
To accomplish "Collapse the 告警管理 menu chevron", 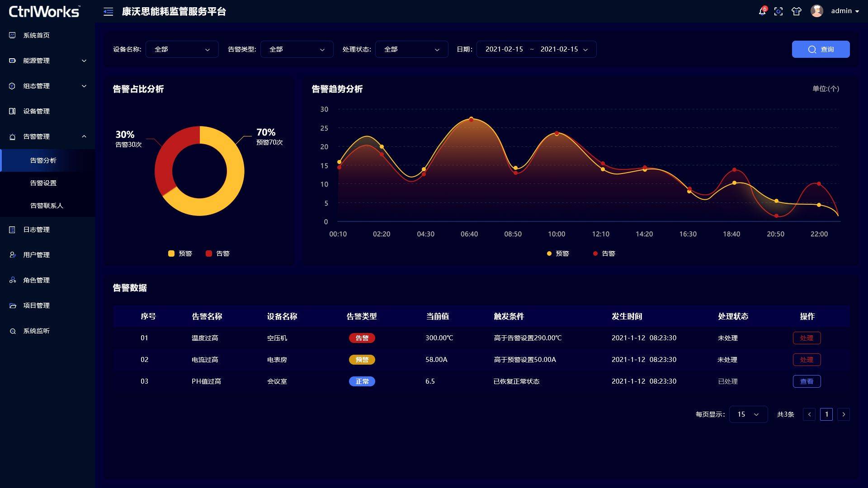I will pos(84,136).
